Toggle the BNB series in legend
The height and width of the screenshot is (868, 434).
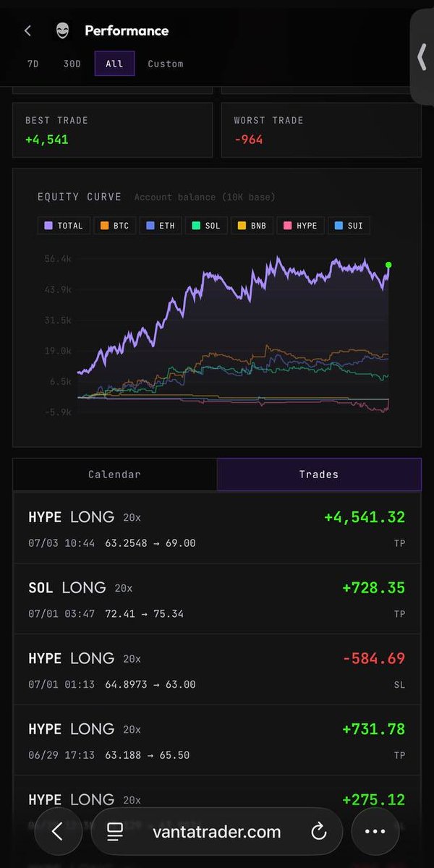(252, 226)
